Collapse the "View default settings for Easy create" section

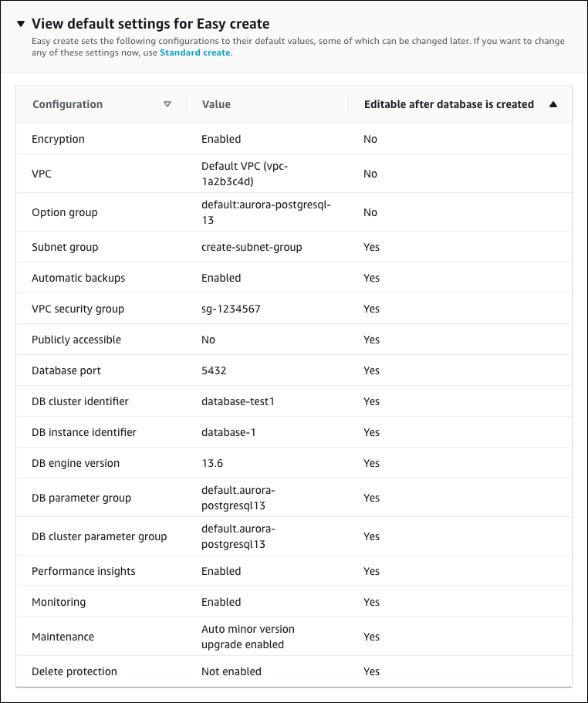(x=19, y=23)
